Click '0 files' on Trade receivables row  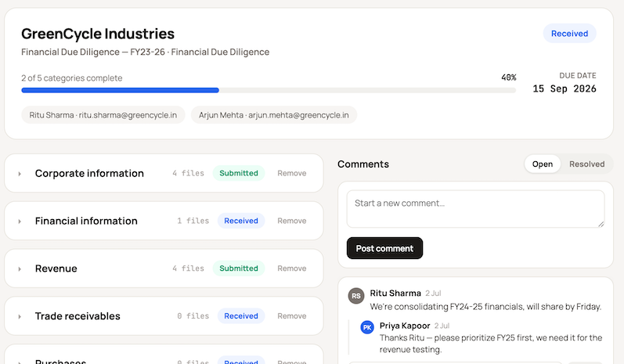[x=193, y=316]
